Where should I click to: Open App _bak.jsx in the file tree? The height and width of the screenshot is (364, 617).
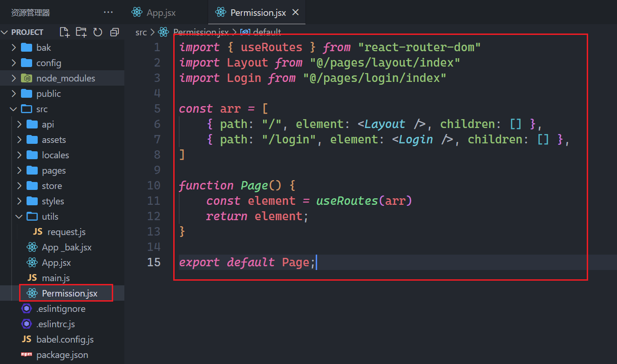62,247
